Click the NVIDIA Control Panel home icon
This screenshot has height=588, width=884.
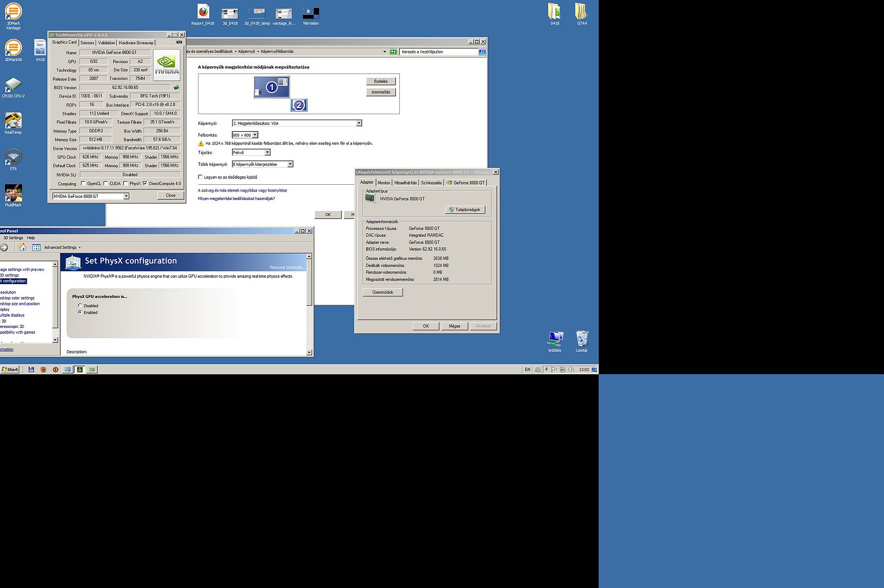(22, 247)
